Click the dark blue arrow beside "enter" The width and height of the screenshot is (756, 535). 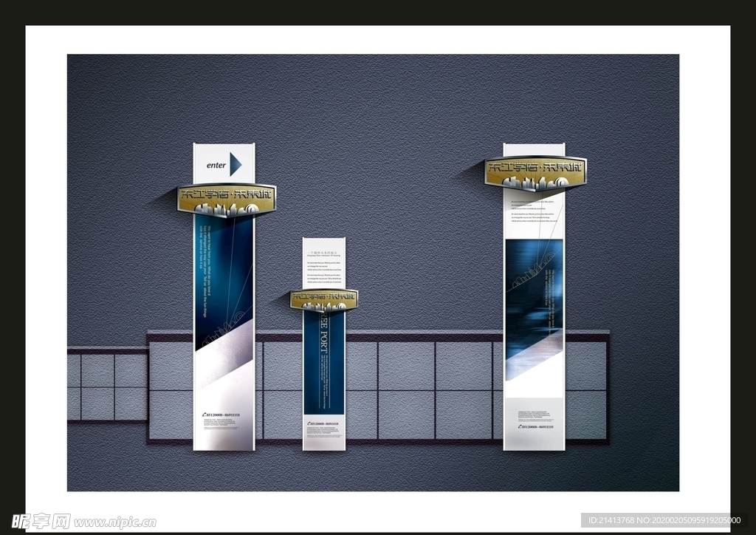(x=236, y=165)
